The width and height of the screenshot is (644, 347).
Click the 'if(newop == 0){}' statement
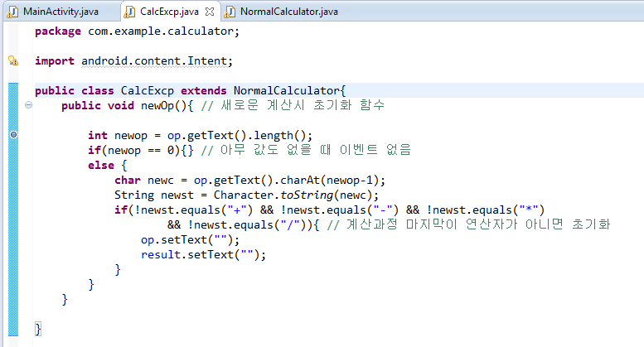[x=140, y=150]
